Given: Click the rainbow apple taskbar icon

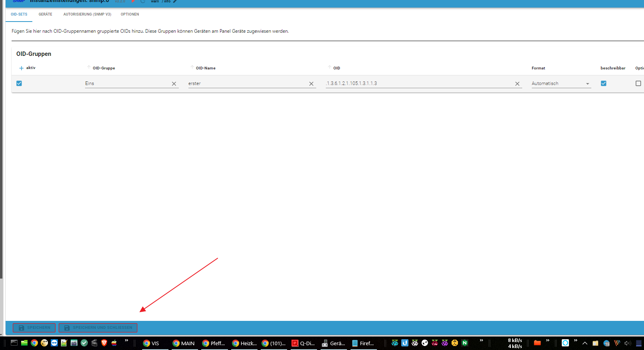Looking at the screenshot, I should [114, 343].
